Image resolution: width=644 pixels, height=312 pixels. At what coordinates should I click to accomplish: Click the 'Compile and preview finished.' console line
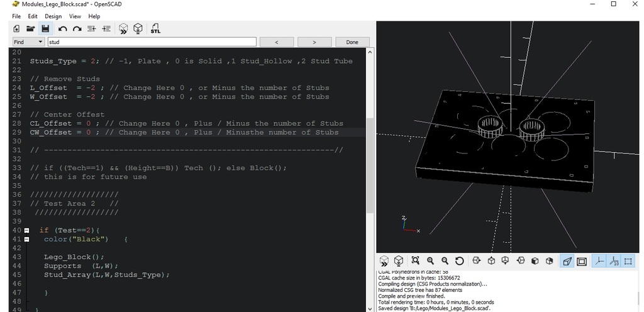coord(411,296)
